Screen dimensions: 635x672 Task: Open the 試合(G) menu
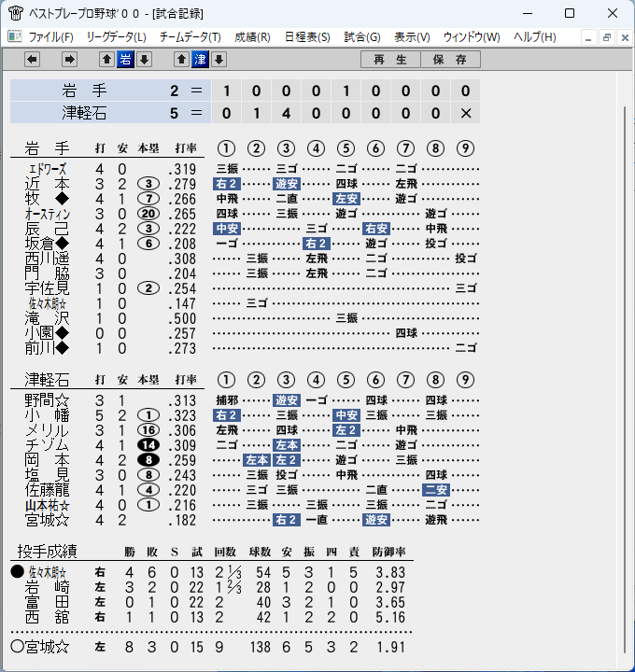click(362, 37)
